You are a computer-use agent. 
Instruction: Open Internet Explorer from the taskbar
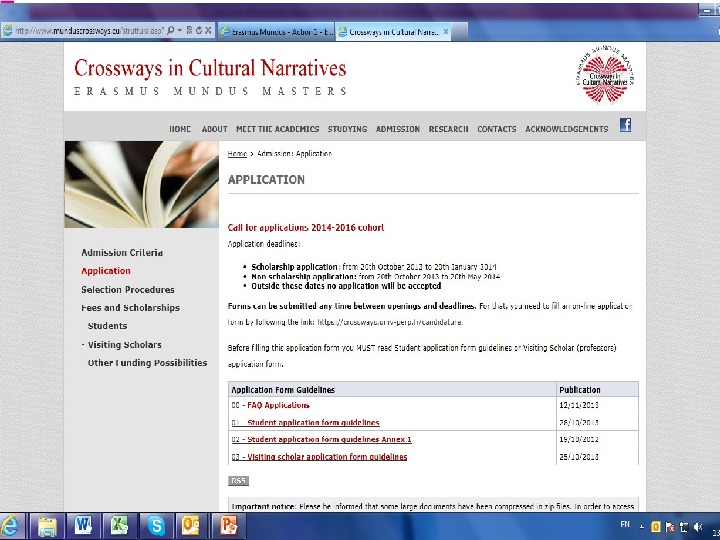[9, 526]
